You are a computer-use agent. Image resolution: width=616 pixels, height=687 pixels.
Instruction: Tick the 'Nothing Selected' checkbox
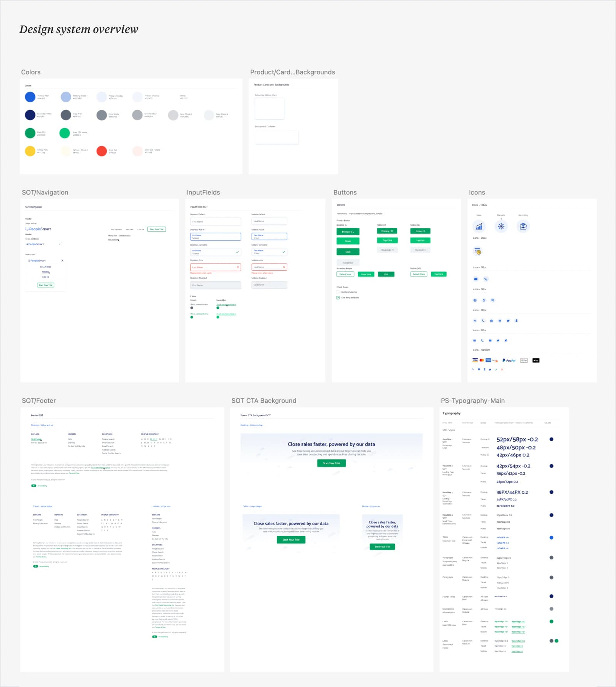[x=338, y=292]
